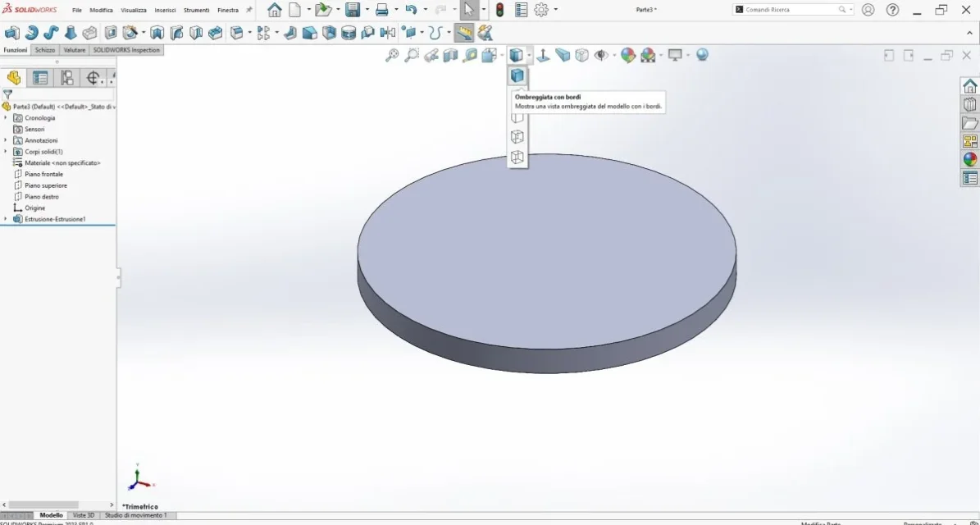Screen dimensions: 980x525
Task: Switch to the Valutare tab
Action: coord(75,50)
